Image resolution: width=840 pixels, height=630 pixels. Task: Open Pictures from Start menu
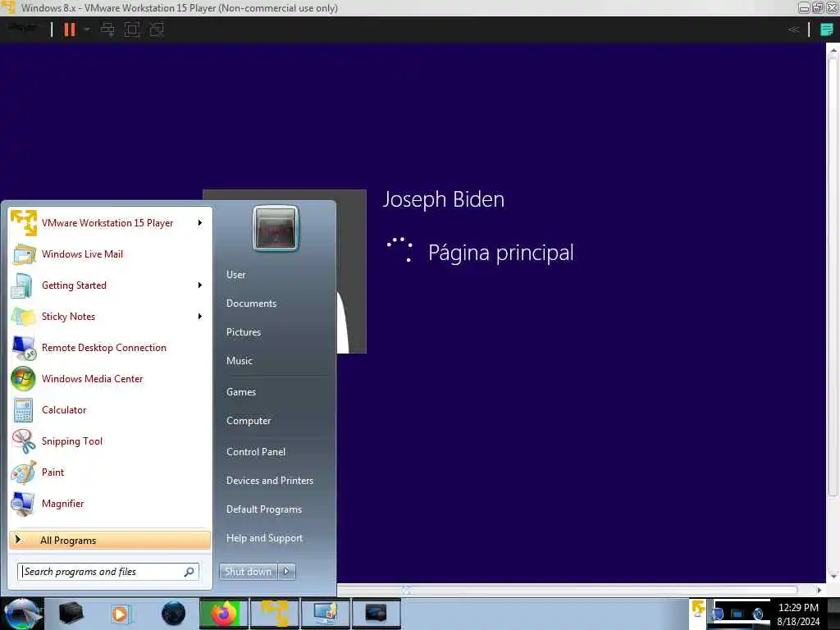243,332
